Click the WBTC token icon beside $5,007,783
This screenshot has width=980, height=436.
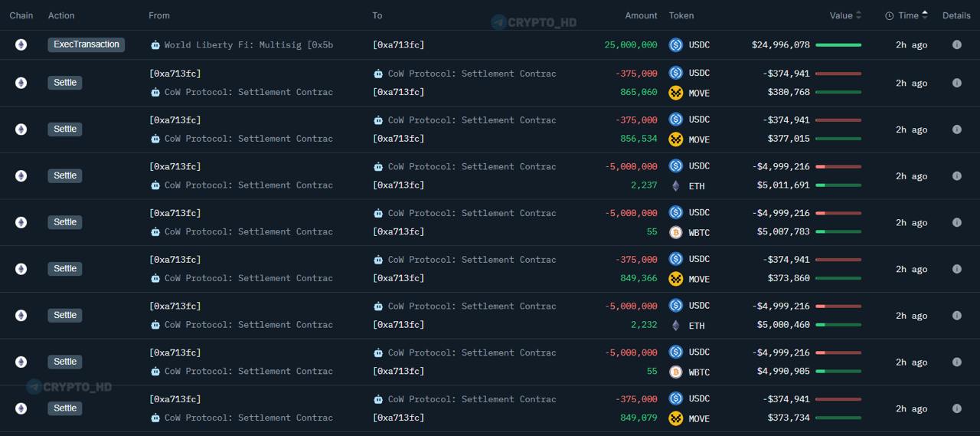coord(675,232)
